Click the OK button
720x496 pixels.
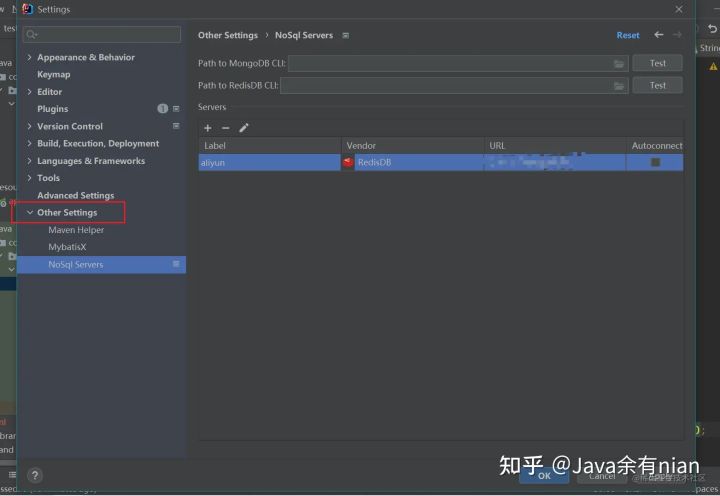pos(544,476)
